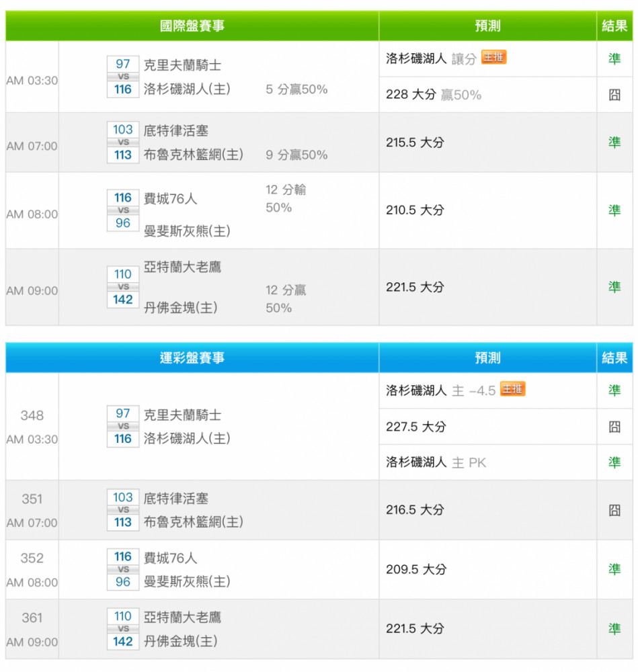The width and height of the screenshot is (638, 672).
Task: Click the 準 result beside 215.5 大分
Action: pyautogui.click(x=614, y=142)
